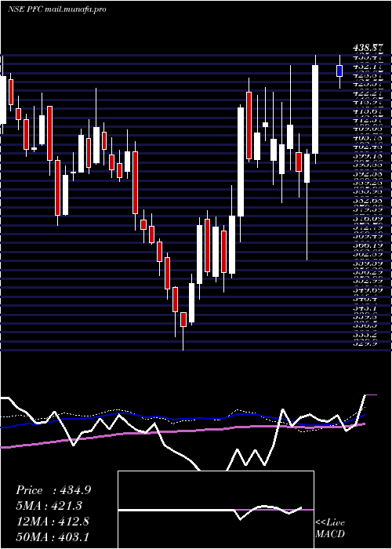The image size is (392, 549).
Task: Click the <<Live MACD label
Action: click(x=330, y=529)
